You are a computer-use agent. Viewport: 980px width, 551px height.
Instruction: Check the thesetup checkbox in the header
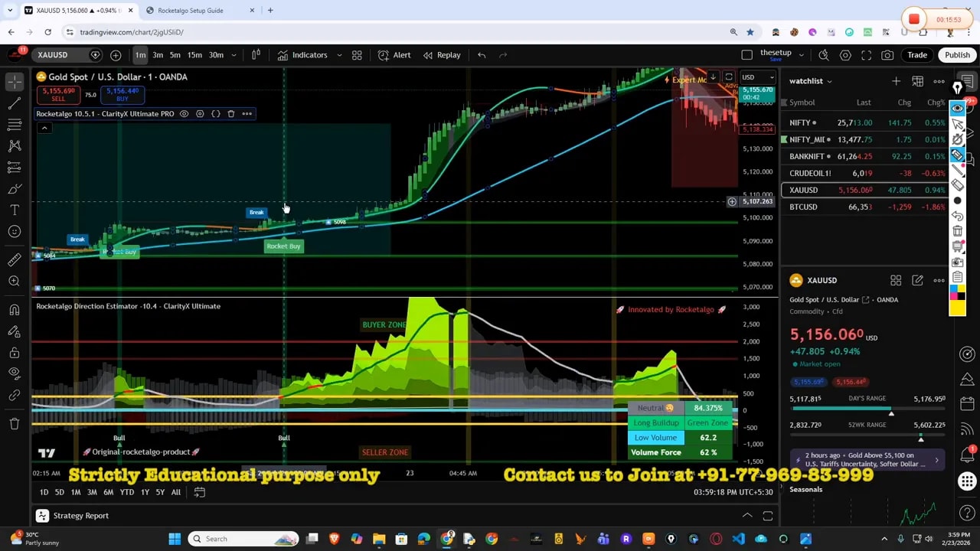pyautogui.click(x=746, y=54)
